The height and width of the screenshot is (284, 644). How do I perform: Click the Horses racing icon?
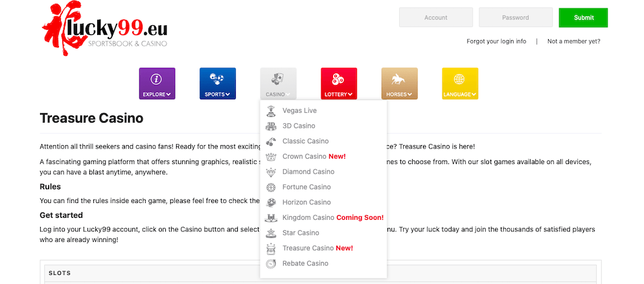[399, 79]
